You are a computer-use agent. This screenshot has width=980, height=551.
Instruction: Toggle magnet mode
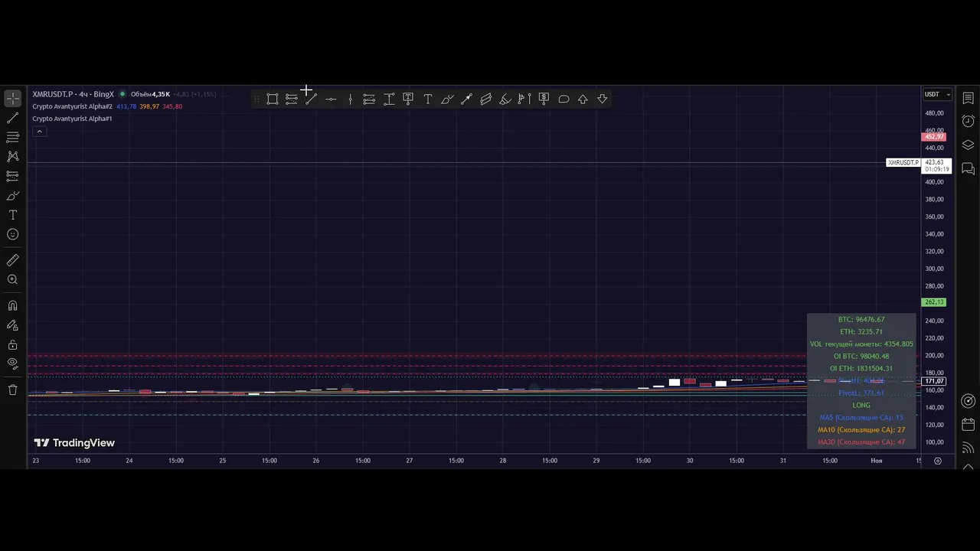[13, 306]
